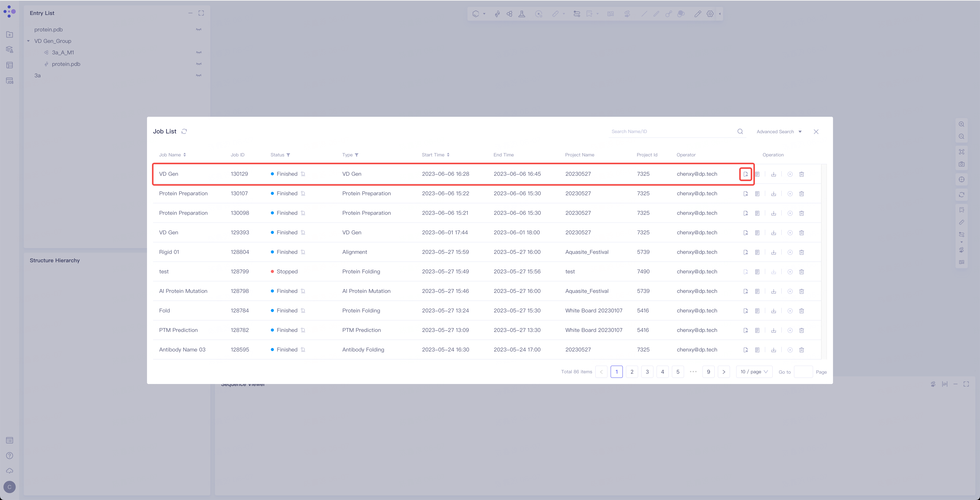Open the add-folder icon in left sidebar

pyautogui.click(x=10, y=35)
